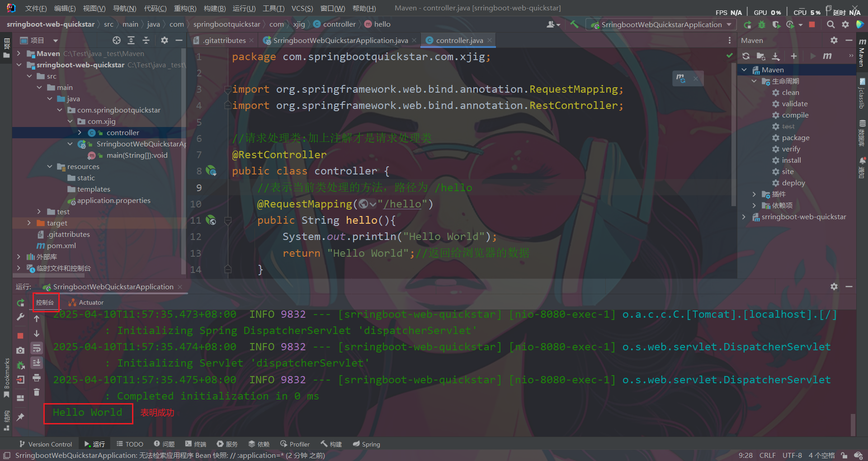
Task: Debug application with top toolbar bug icon
Action: 762,24
